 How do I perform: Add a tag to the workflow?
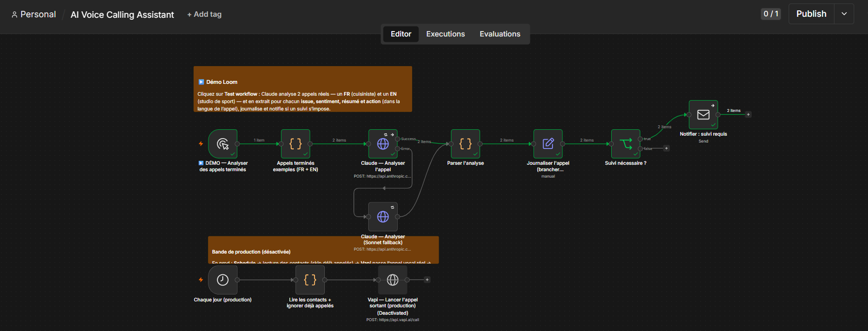205,14
